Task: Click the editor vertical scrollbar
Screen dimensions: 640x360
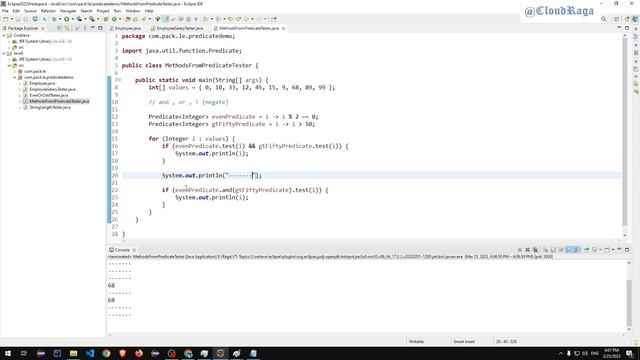Action: point(624,132)
